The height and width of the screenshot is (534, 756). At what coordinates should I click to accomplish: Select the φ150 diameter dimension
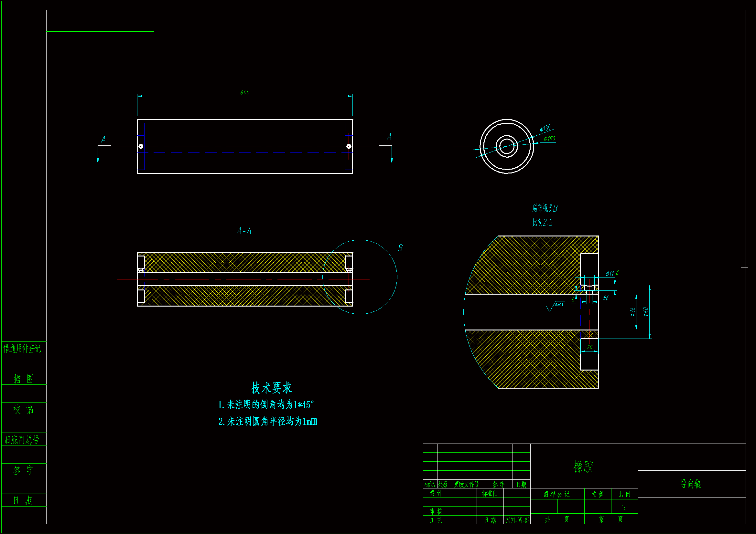point(549,139)
